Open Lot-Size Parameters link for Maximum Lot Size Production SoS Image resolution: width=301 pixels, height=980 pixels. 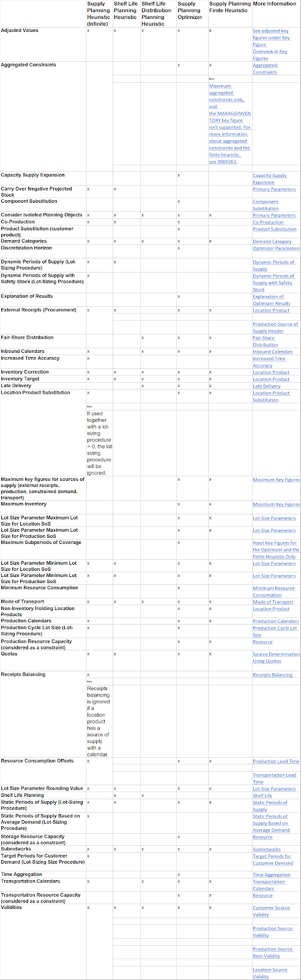(274, 530)
